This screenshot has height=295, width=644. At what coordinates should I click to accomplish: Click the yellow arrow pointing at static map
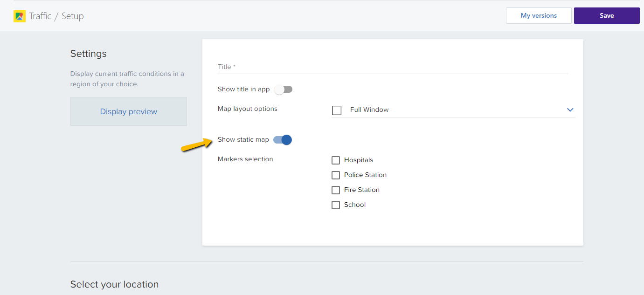pos(196,144)
